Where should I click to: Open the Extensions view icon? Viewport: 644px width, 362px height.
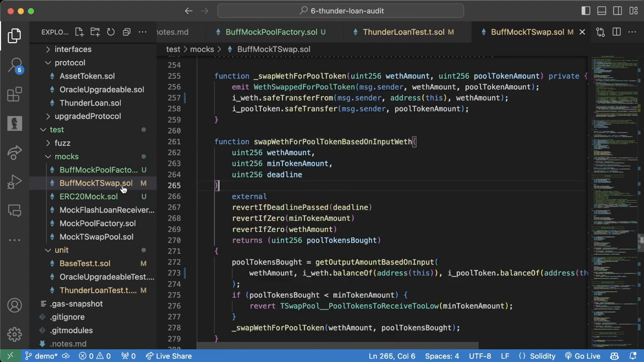click(15, 94)
